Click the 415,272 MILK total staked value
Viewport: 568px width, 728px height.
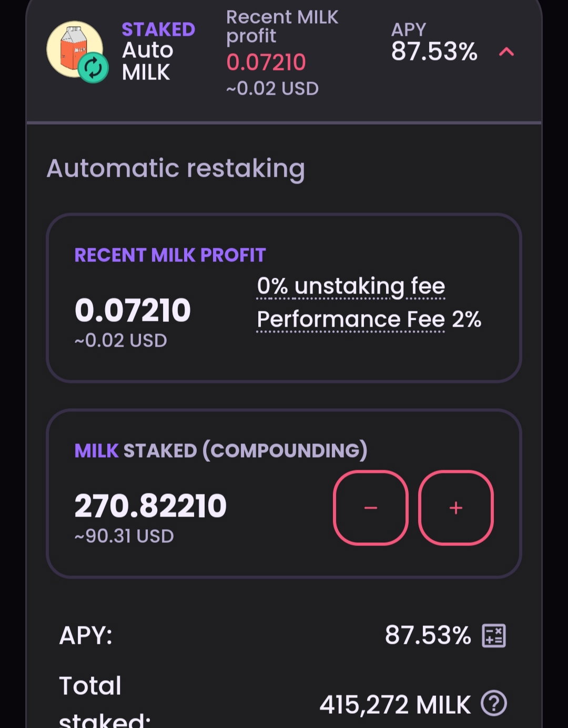(395, 705)
